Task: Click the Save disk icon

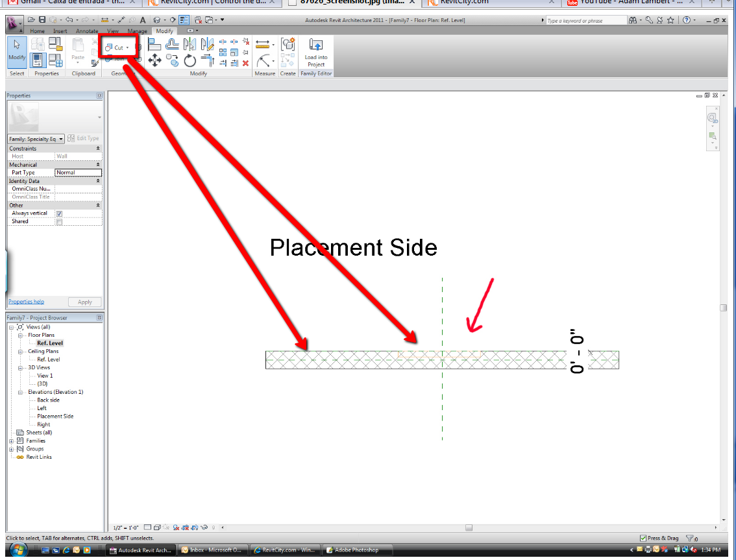Action: (x=42, y=19)
